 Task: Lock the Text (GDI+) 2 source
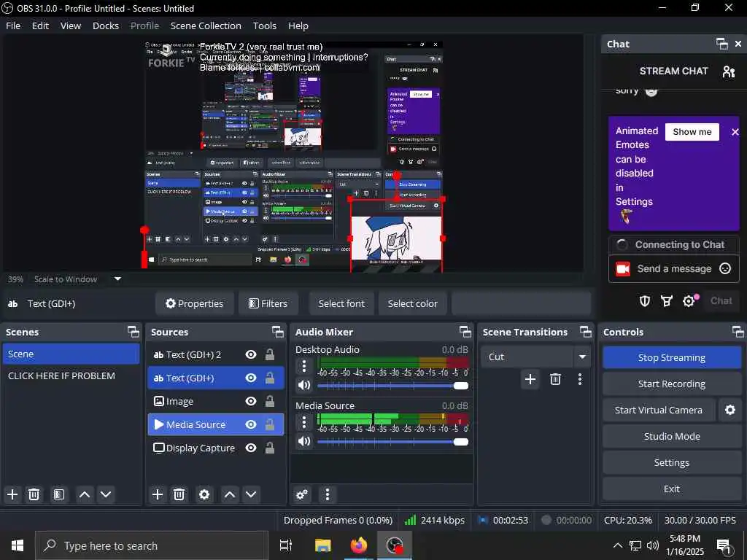coord(270,354)
